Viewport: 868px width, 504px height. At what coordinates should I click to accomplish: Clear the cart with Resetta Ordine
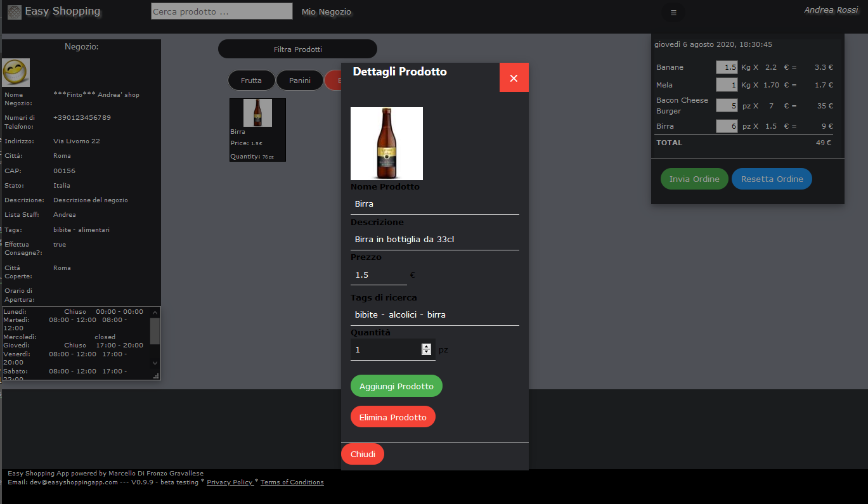click(772, 179)
